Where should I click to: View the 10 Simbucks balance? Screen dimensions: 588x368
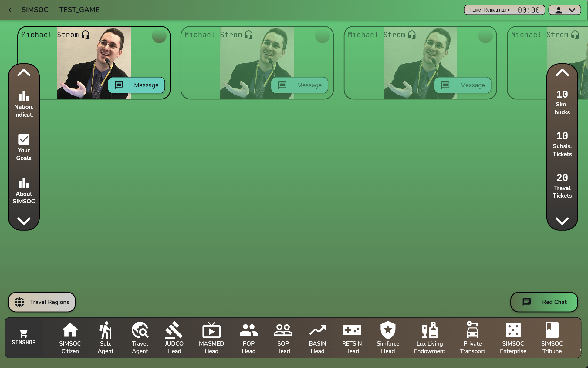(562, 102)
